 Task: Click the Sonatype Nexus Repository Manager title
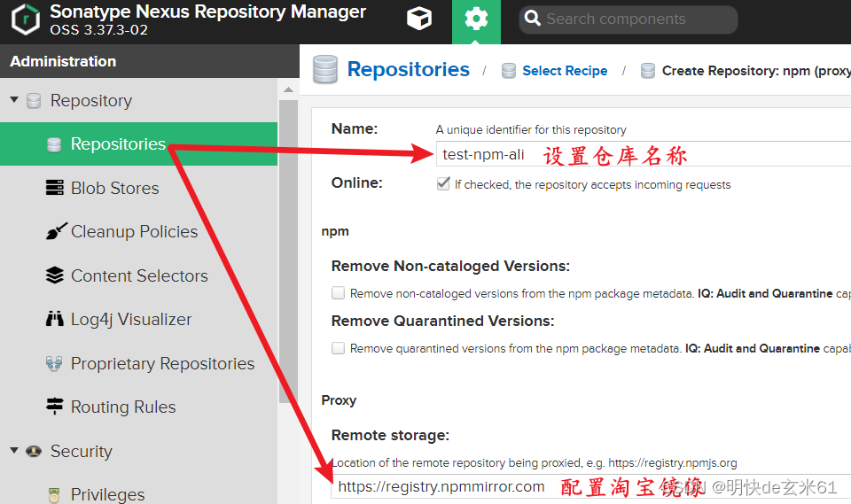tap(207, 12)
